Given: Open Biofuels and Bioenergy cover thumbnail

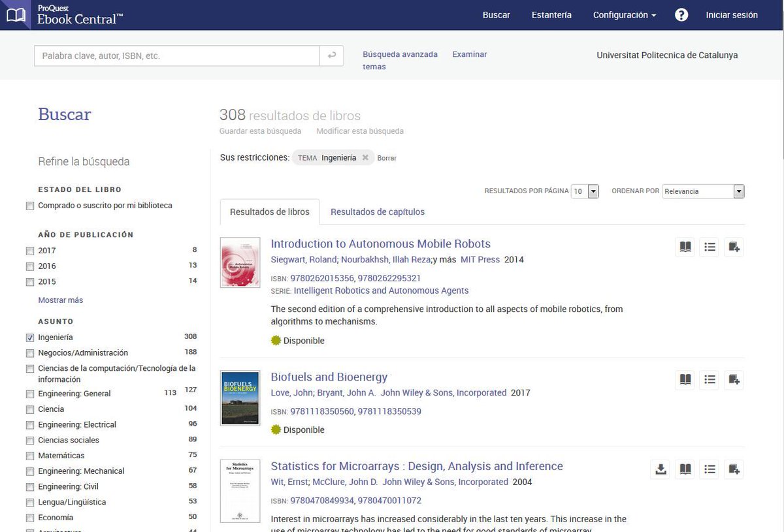Looking at the screenshot, I should pos(240,398).
